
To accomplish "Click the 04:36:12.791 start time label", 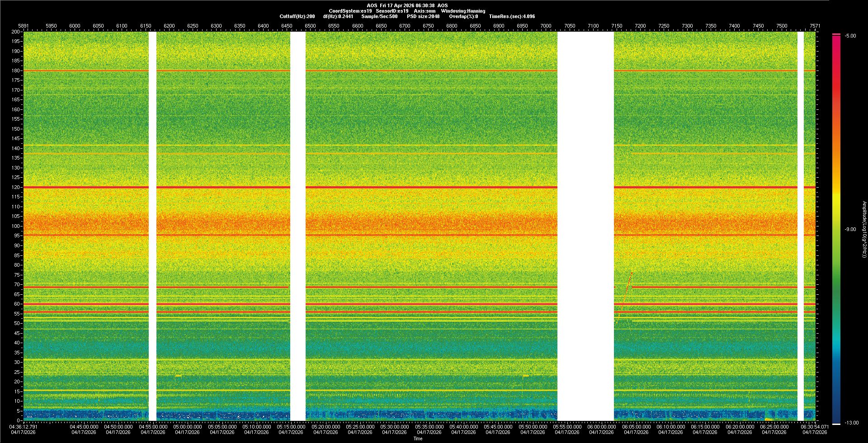I will (x=24, y=427).
